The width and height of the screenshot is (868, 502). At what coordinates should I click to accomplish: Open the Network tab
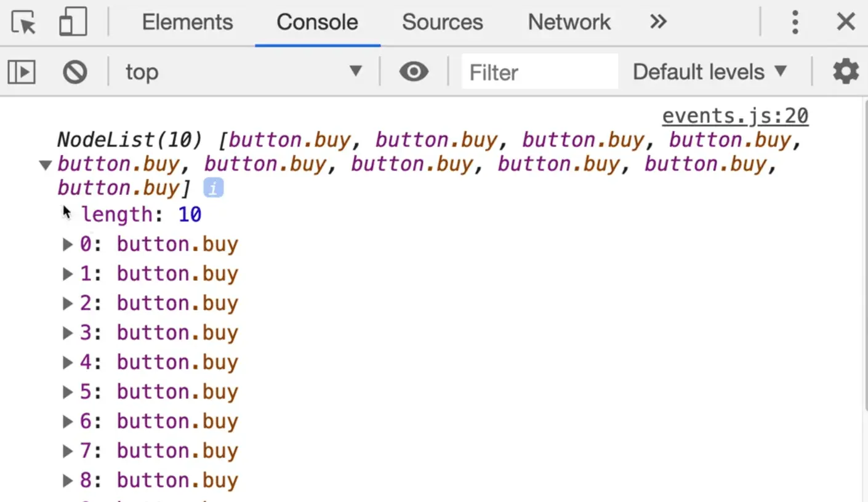(x=569, y=23)
